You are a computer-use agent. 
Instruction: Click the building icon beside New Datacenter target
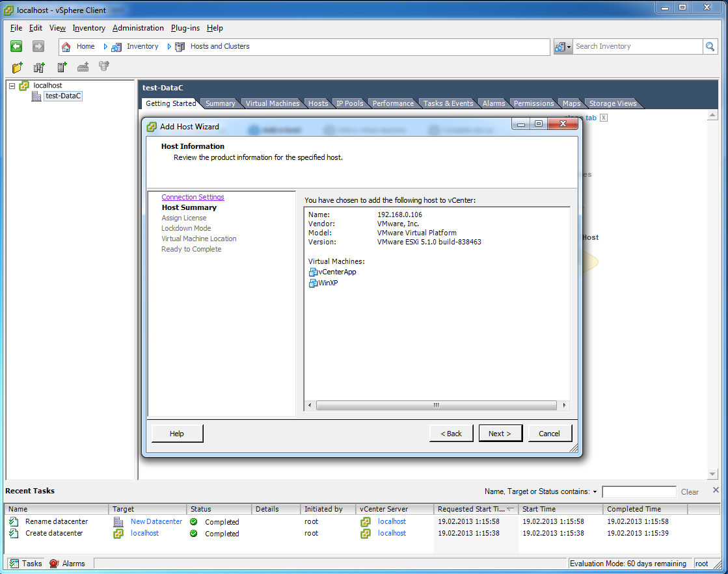(118, 521)
